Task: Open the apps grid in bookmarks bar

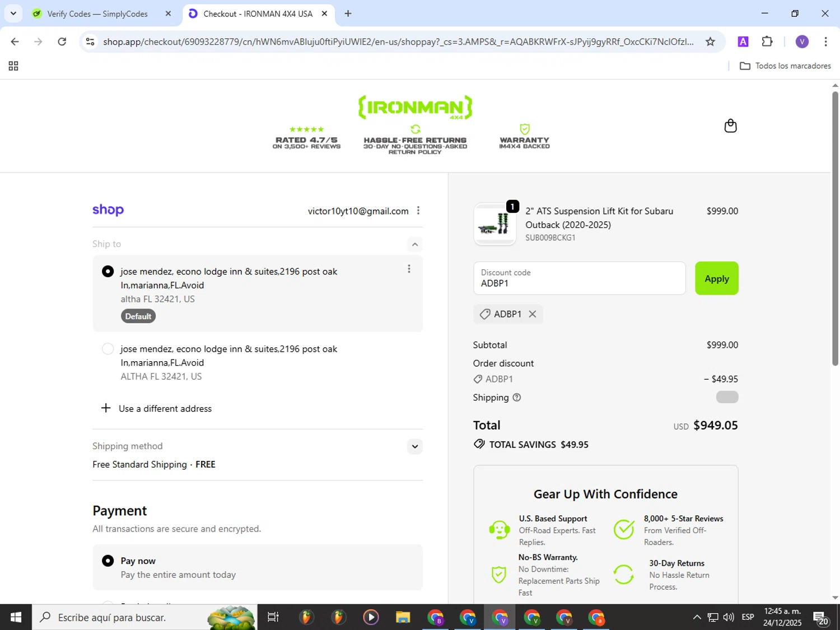Action: pyautogui.click(x=13, y=66)
